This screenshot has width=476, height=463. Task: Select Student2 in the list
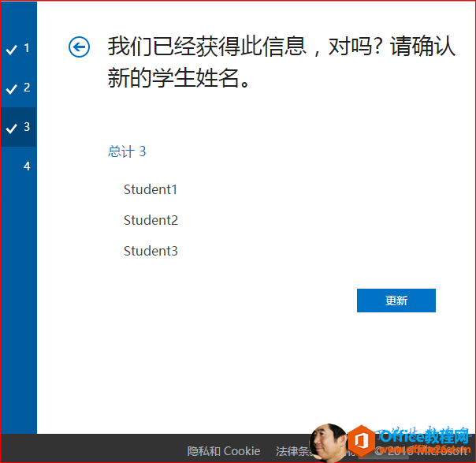point(151,220)
